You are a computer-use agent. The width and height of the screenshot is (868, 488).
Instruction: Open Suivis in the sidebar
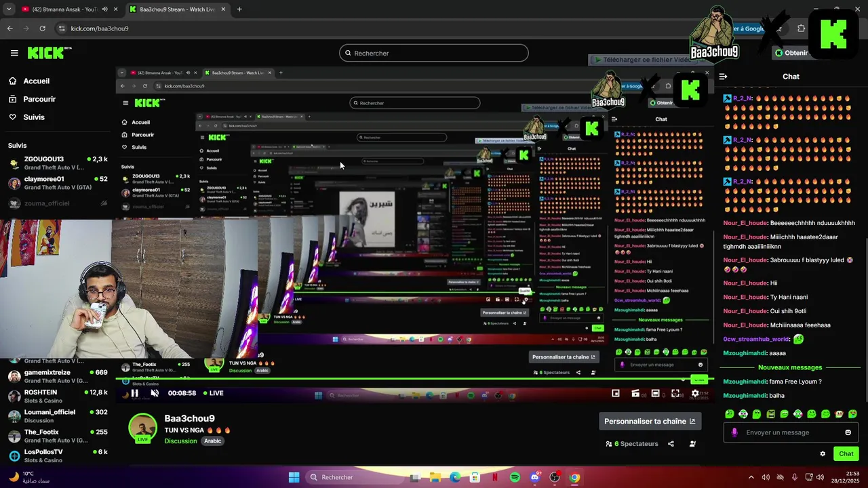click(34, 117)
